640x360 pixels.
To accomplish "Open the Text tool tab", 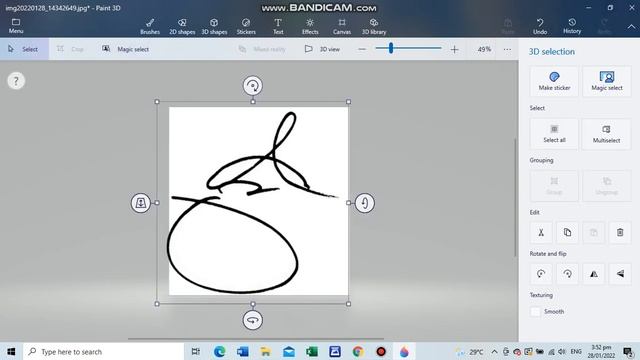I will click(278, 27).
